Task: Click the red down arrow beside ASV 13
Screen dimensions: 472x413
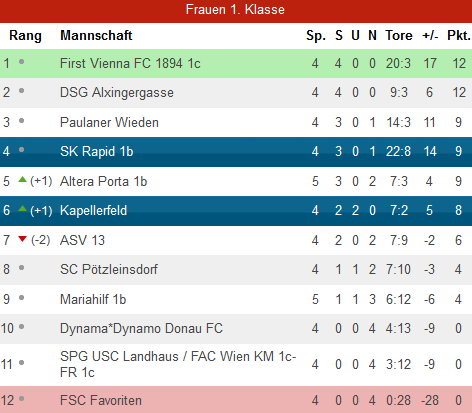Action: tap(22, 239)
